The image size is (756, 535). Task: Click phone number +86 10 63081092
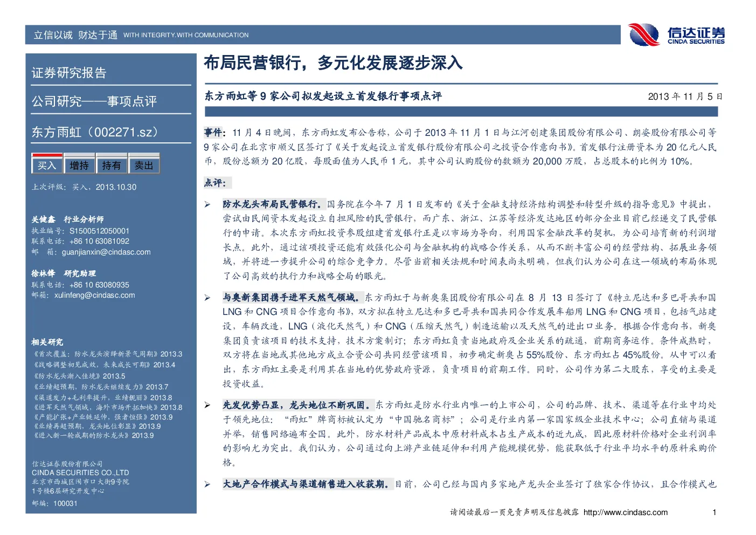coord(99,241)
